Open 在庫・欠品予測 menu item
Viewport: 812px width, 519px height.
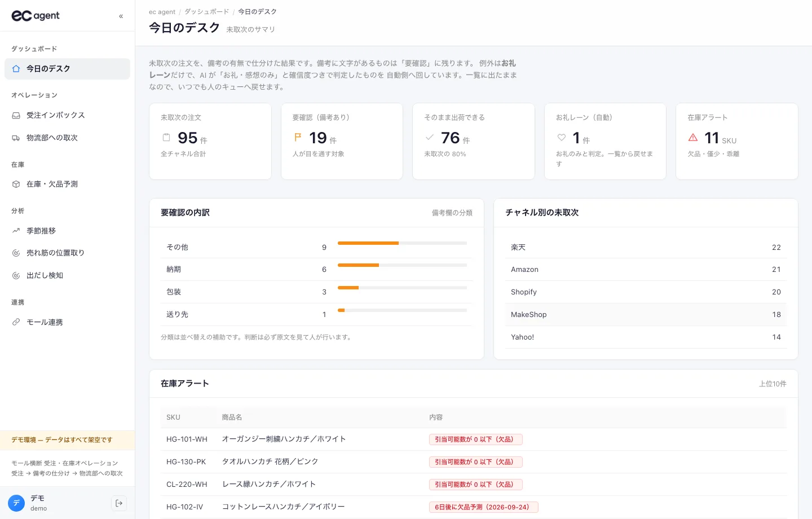(x=67, y=184)
